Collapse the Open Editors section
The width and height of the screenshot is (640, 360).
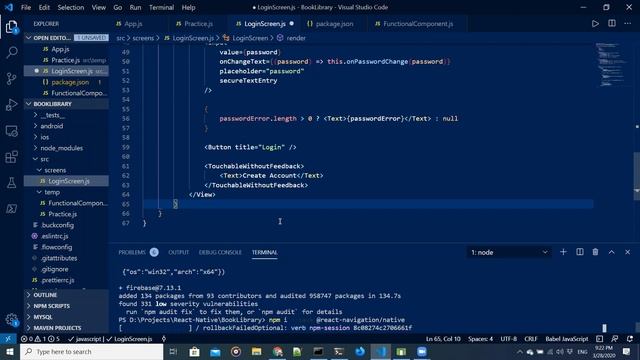(x=28, y=38)
